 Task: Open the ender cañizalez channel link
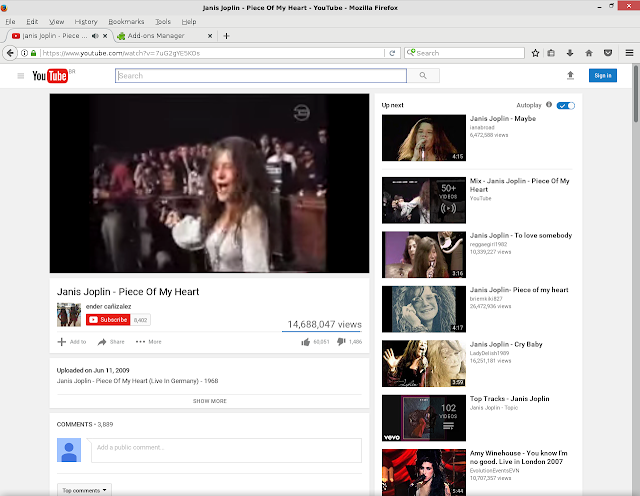click(108, 306)
